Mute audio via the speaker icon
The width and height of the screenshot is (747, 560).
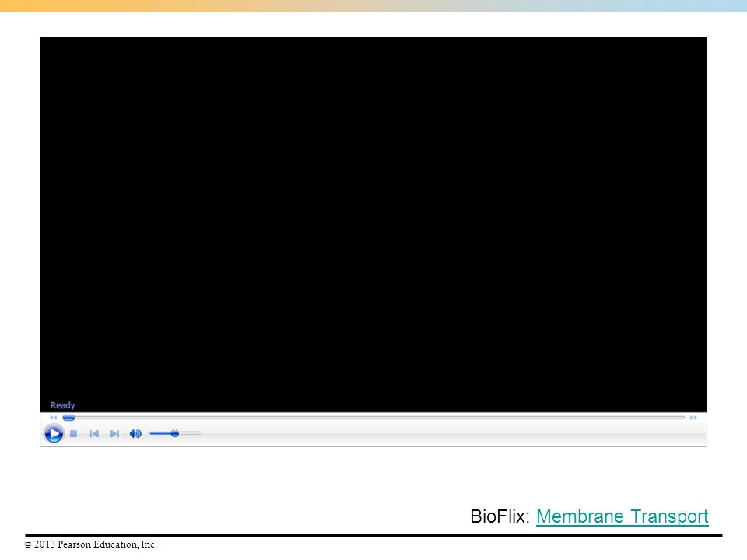point(135,433)
